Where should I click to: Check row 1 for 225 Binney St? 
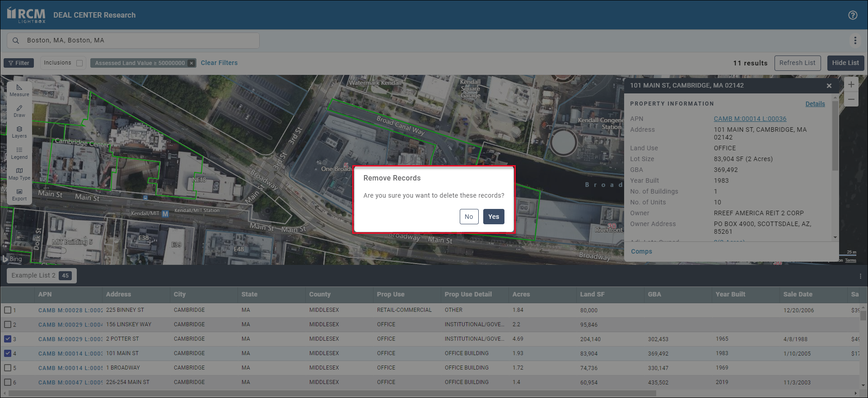[x=8, y=310]
